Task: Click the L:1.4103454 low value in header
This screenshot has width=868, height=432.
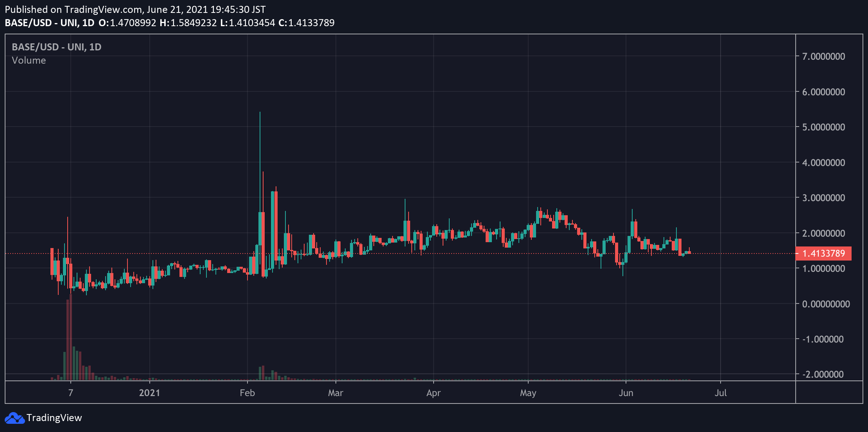Action: [247, 23]
